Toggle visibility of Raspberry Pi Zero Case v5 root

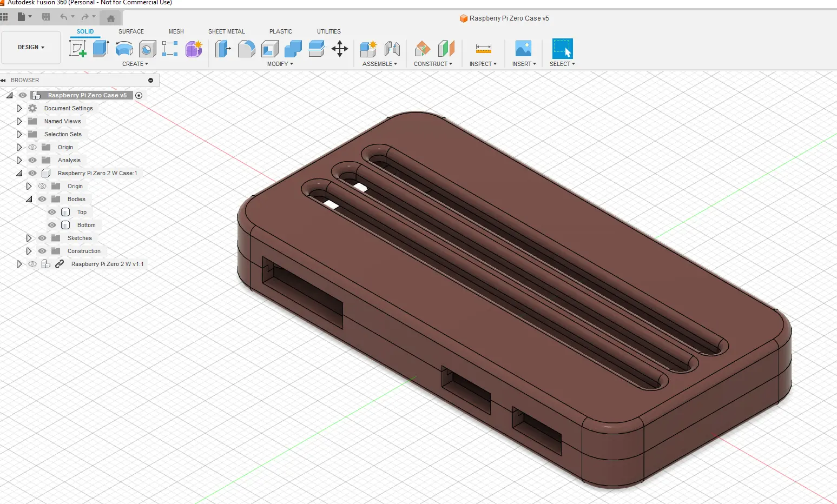[x=23, y=95]
